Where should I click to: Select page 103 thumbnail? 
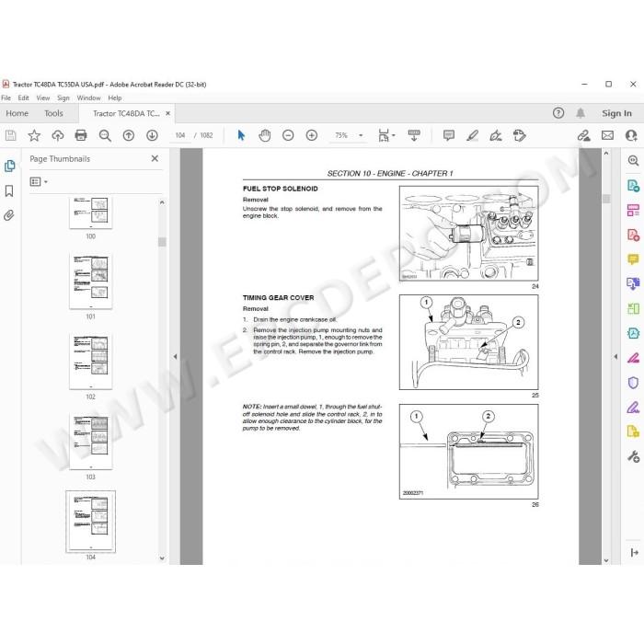pos(91,442)
